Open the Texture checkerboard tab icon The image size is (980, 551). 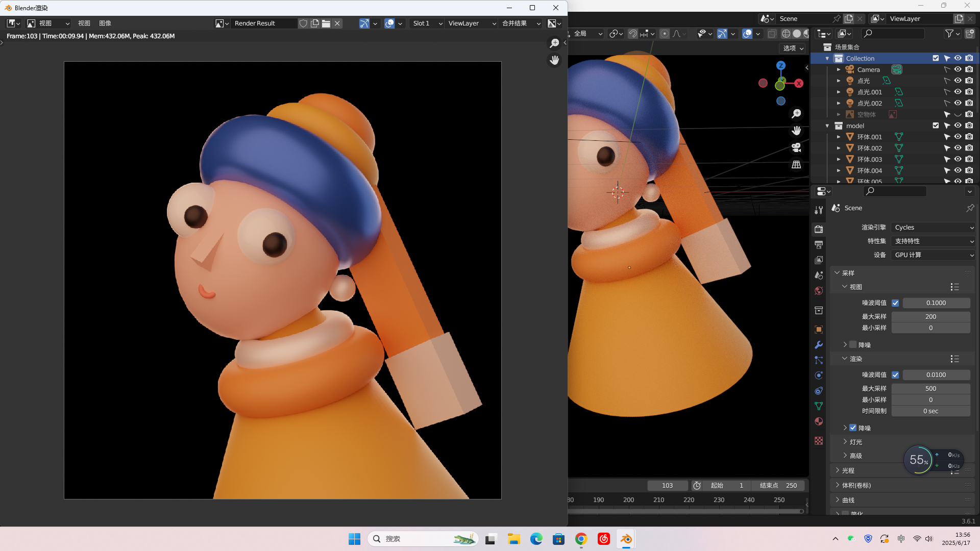[819, 441]
